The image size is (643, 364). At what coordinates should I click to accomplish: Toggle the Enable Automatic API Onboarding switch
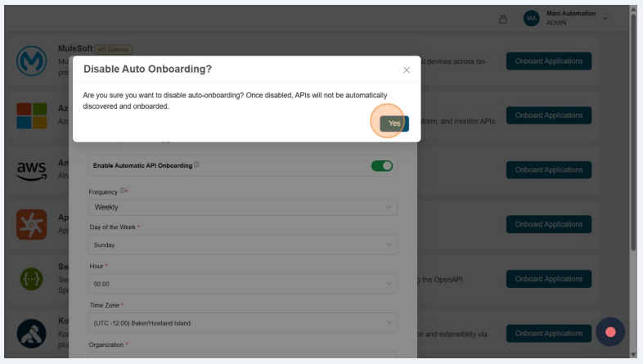[382, 165]
